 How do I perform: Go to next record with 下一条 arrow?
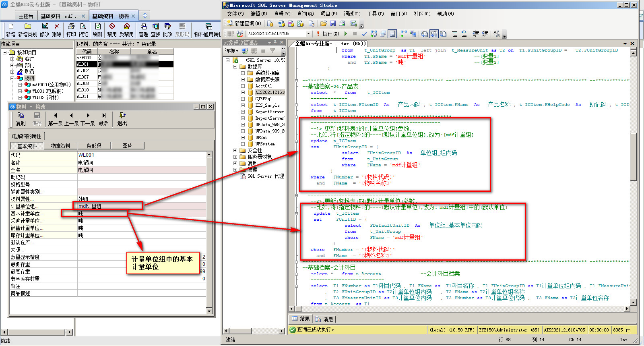[x=88, y=116]
